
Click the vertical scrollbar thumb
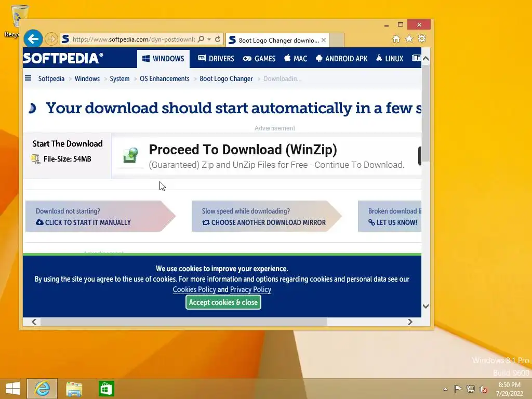coord(425,113)
